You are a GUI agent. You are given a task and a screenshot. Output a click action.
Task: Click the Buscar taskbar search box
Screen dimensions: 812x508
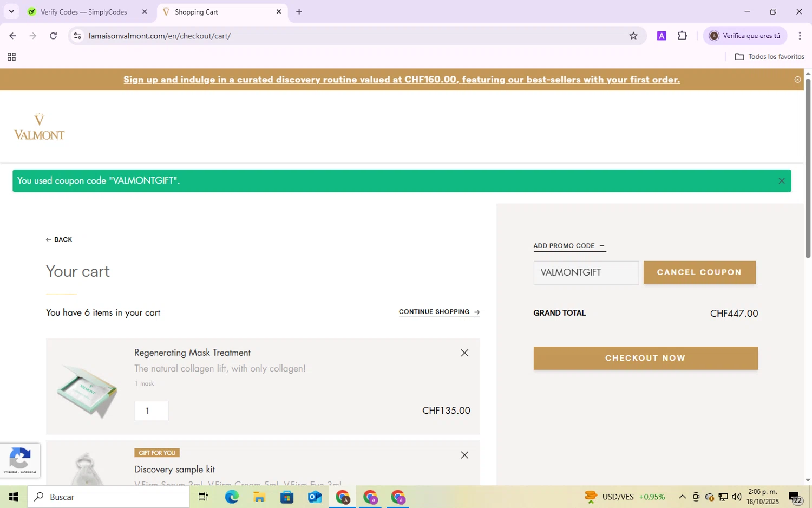(108, 497)
